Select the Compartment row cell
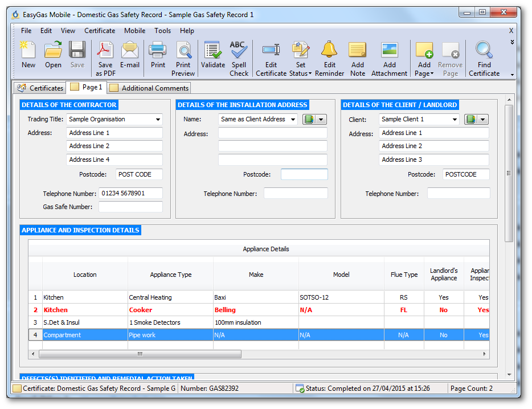532x409 pixels. click(85, 335)
